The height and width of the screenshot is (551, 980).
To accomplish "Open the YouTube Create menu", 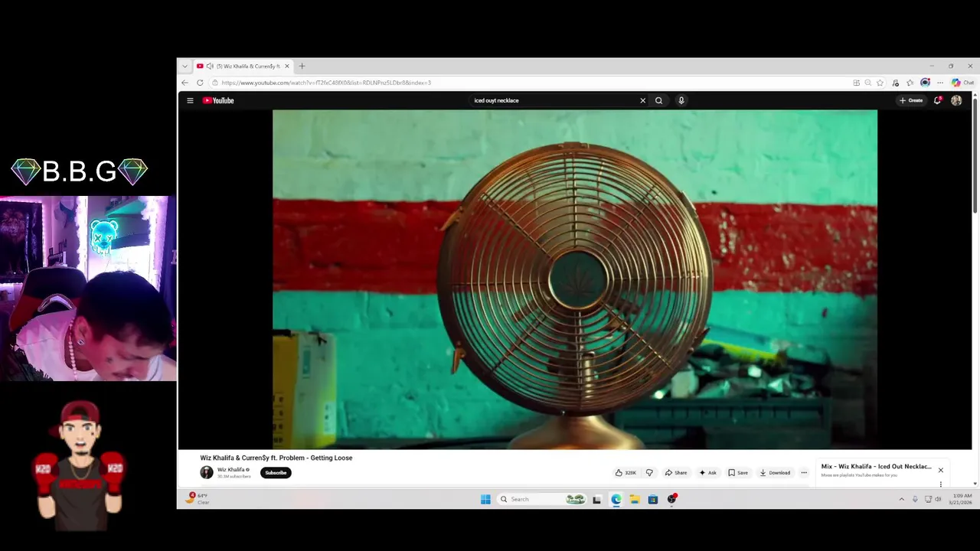I will coord(911,100).
